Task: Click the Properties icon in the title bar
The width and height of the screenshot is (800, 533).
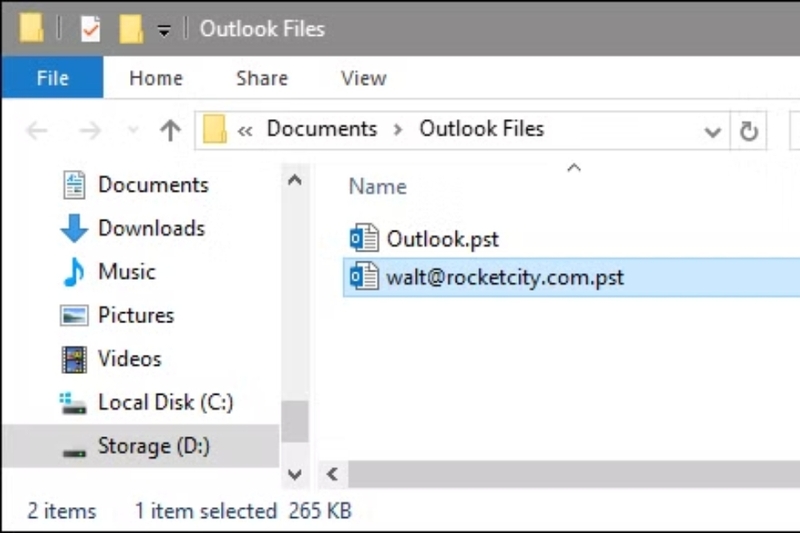Action: [x=91, y=28]
